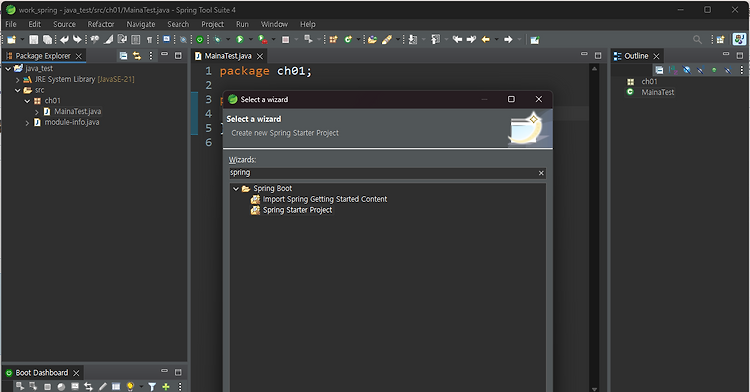Click the Coverage run toolbar icon
The height and width of the screenshot is (392, 750).
[x=263, y=40]
